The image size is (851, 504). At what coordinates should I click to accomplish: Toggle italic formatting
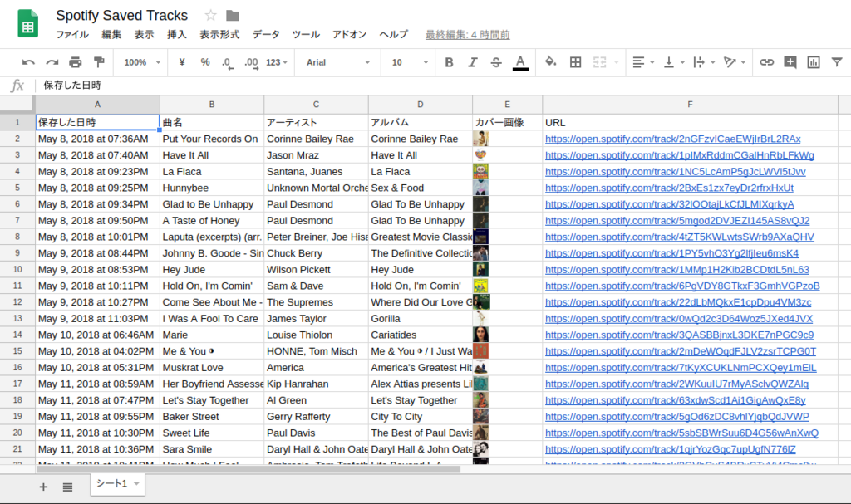[x=473, y=62]
